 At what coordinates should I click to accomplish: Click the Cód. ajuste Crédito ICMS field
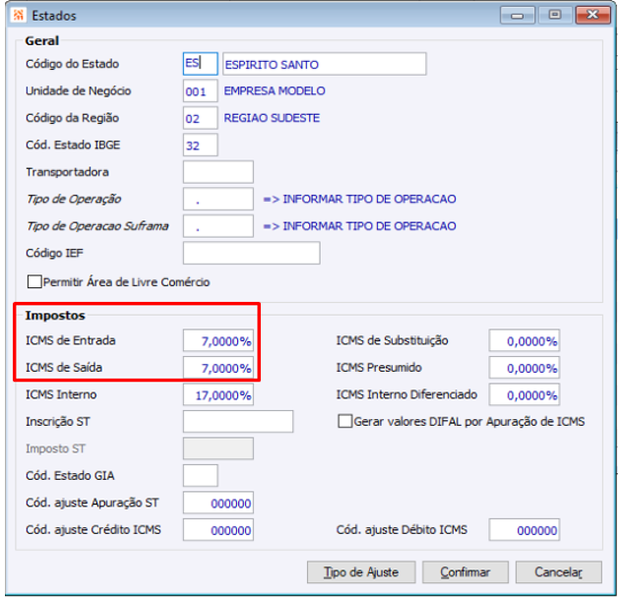[218, 530]
